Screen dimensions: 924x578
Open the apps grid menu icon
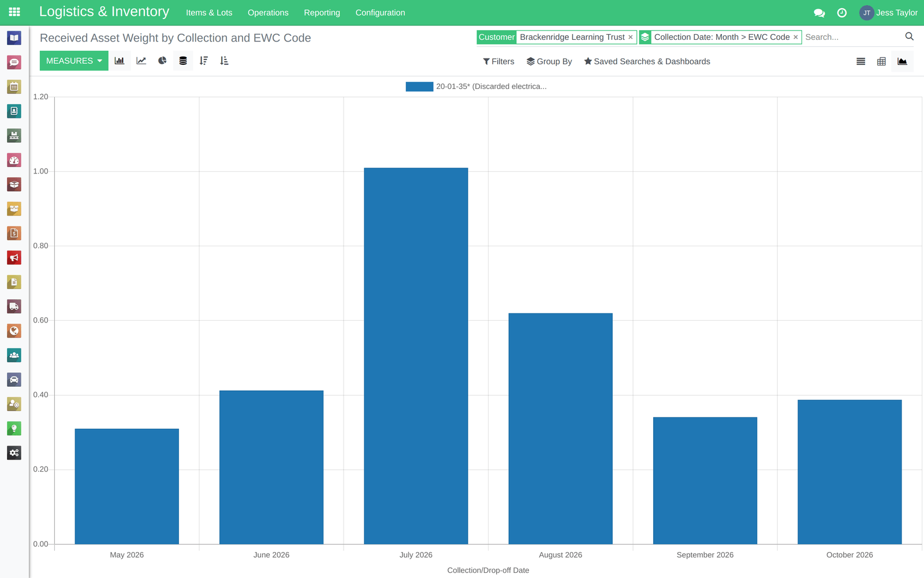14,12
